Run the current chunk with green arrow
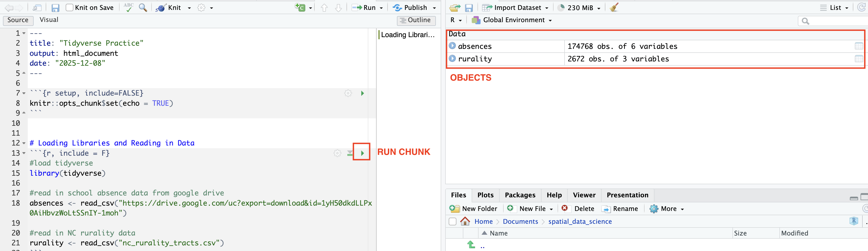The height and width of the screenshot is (251, 868). (x=362, y=153)
